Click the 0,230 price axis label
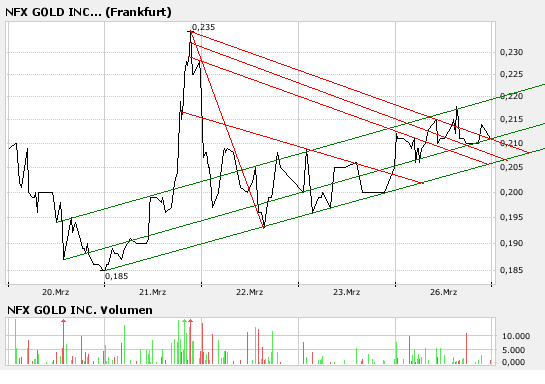The width and height of the screenshot is (545, 384). coord(511,52)
